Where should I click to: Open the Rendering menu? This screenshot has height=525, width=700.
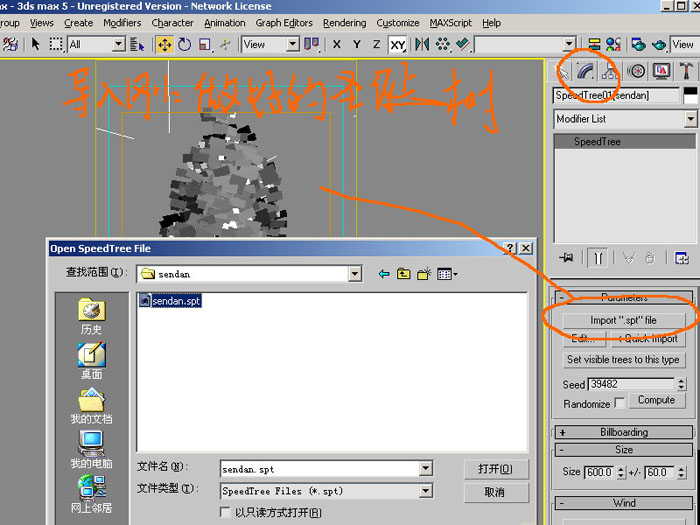[345, 23]
